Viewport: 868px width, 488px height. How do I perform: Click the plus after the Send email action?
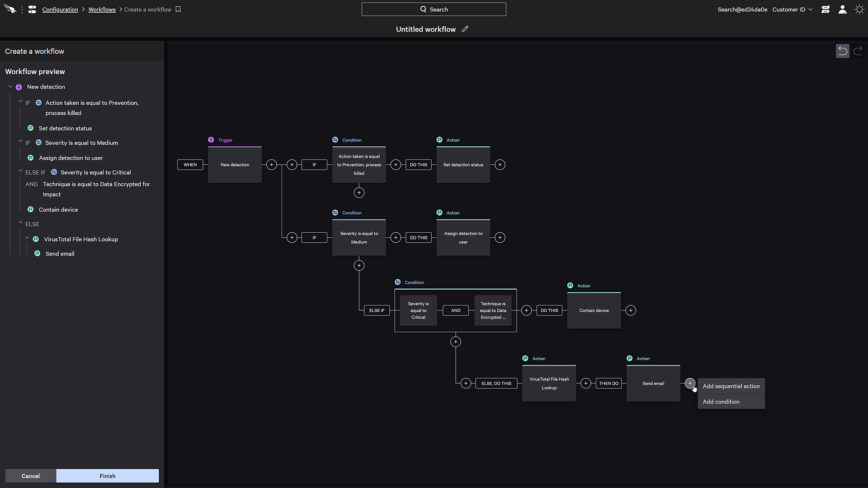pos(690,383)
